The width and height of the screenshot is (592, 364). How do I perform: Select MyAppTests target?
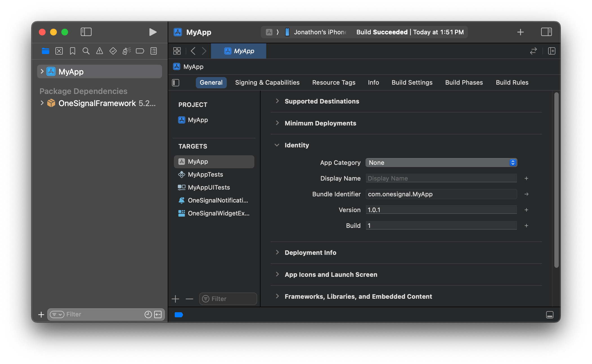[x=214, y=174]
